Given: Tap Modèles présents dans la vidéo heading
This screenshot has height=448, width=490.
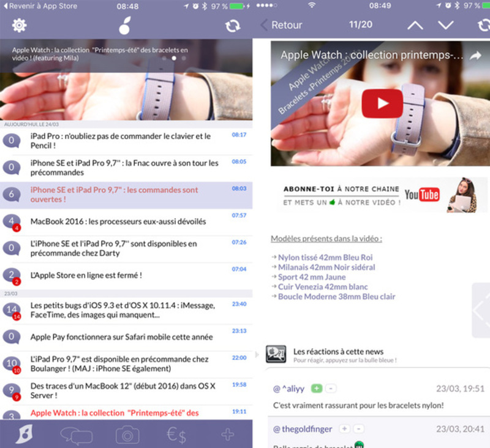Looking at the screenshot, I should click(326, 239).
